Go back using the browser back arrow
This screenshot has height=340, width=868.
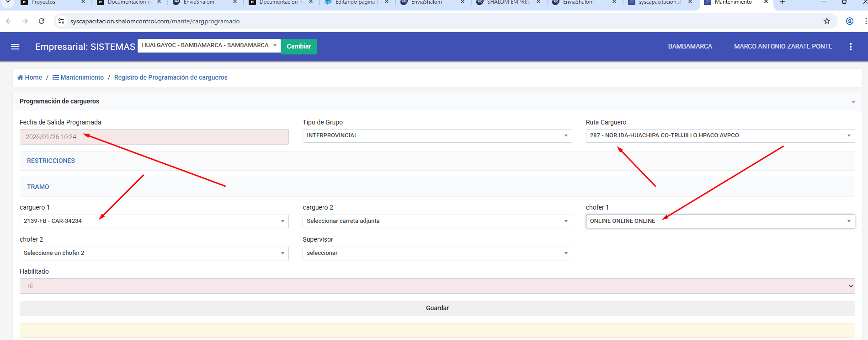coord(9,21)
